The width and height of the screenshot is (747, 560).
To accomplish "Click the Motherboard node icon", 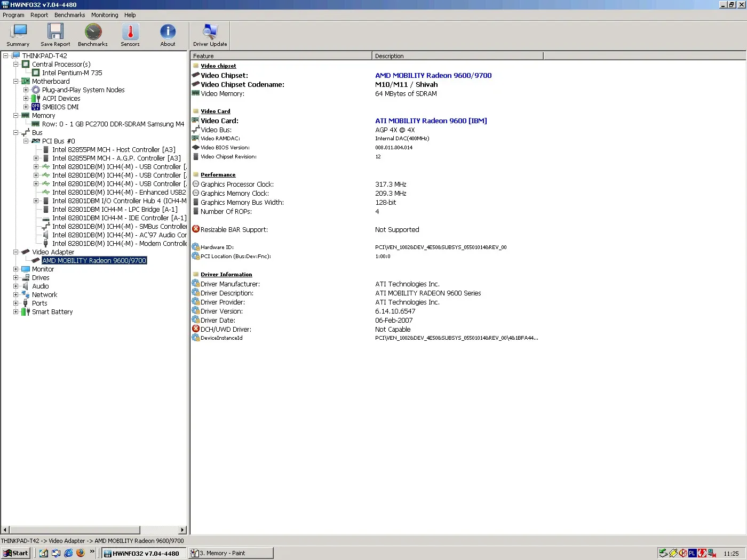I will point(26,81).
